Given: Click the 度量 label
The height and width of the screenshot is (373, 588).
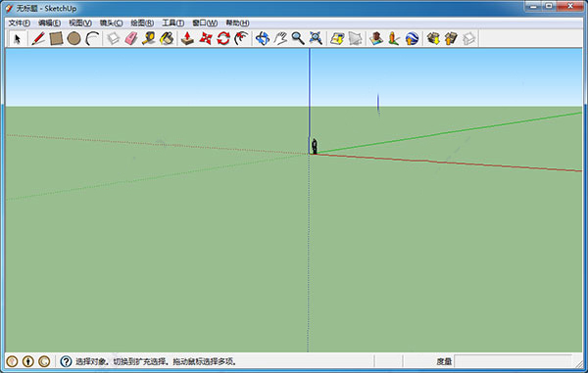Looking at the screenshot, I should click(444, 362).
